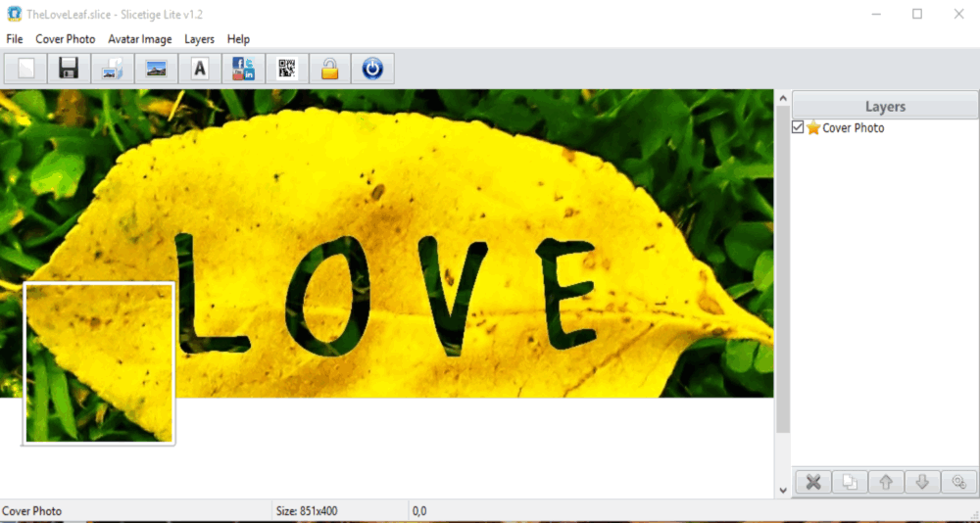Click the canvas scrollbar up arrow
Viewport: 980px width, 523px height.
click(783, 98)
